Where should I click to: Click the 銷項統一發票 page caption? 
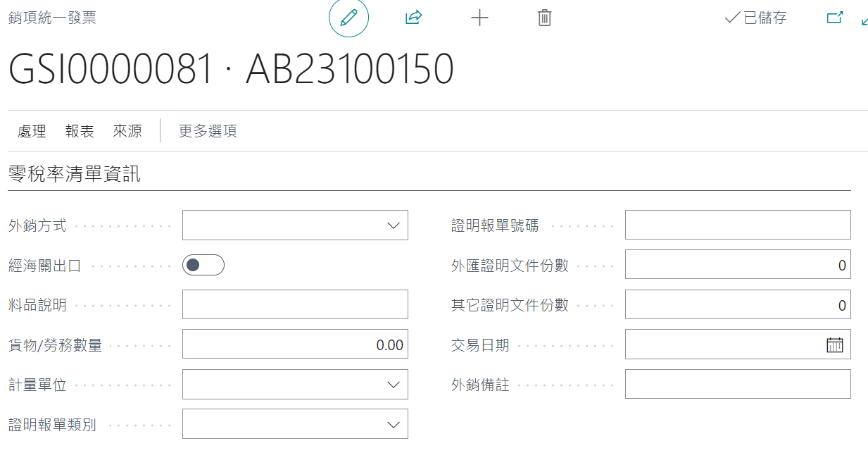pyautogui.click(x=52, y=18)
